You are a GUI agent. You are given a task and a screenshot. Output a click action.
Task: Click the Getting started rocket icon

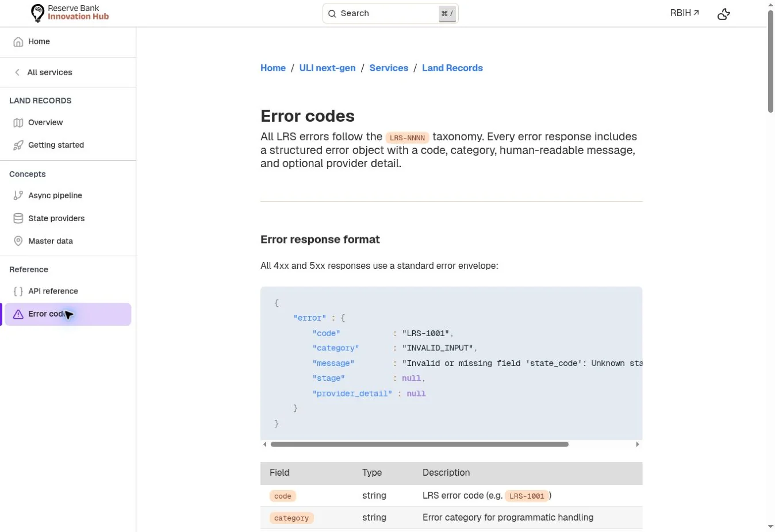tap(18, 145)
